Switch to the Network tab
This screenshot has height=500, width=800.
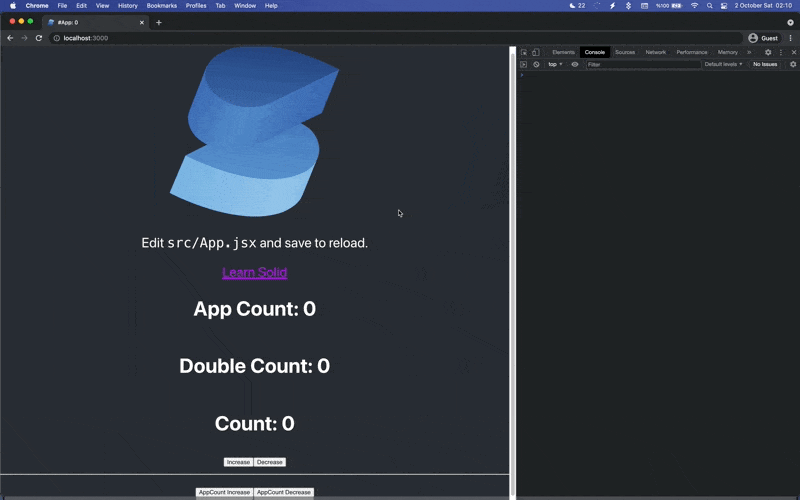point(655,52)
